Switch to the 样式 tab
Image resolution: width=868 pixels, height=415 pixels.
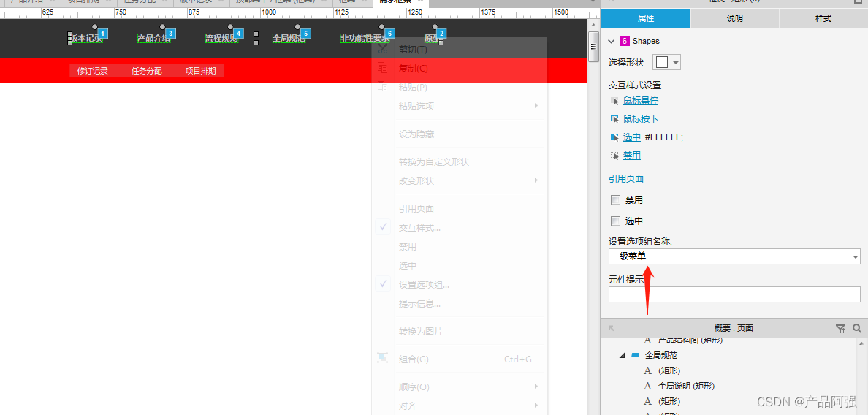coord(823,18)
